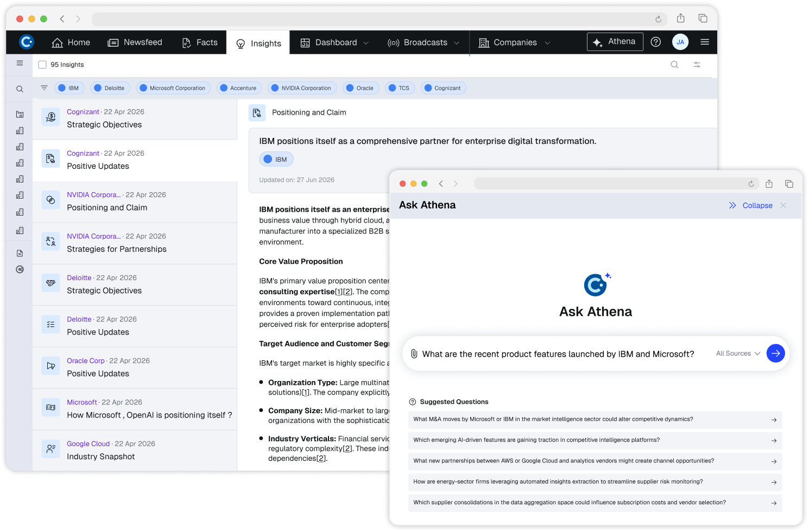Open the Cognizant Strategic Objectives insight
This screenshot has width=809, height=532.
click(x=135, y=119)
